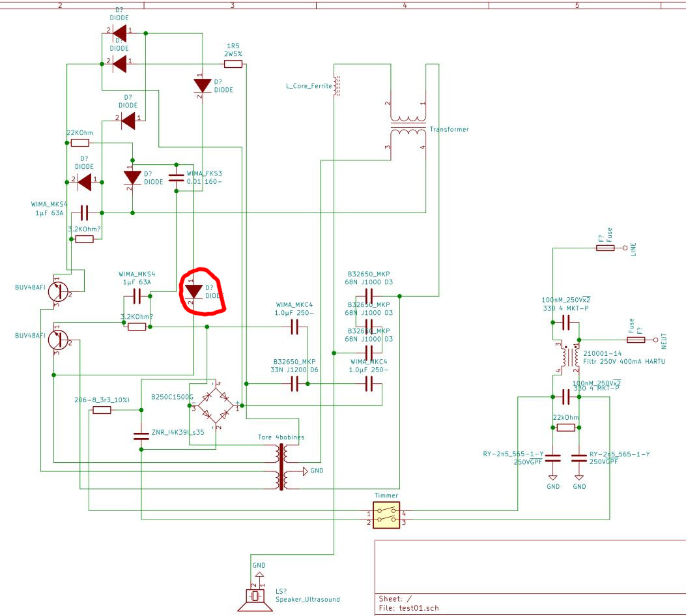Click the left RY-2n5_565-1-Y capacitor symbol
The image size is (686, 616).
pos(552,458)
